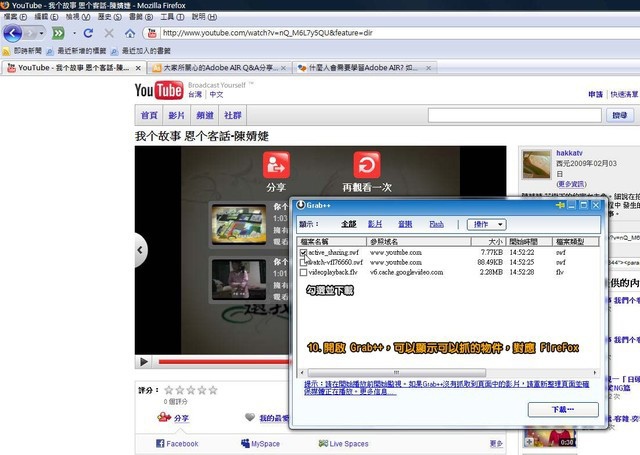Rate video with fifth star
The width and height of the screenshot is (640, 455).
coord(213,390)
